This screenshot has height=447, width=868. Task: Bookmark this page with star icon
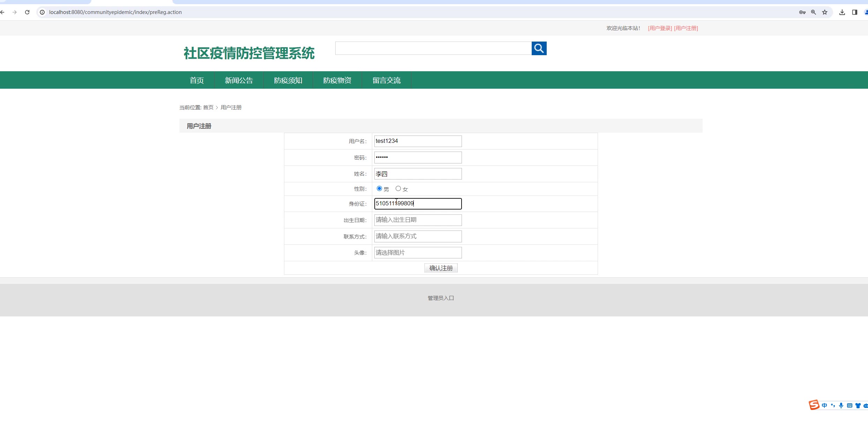click(x=825, y=12)
